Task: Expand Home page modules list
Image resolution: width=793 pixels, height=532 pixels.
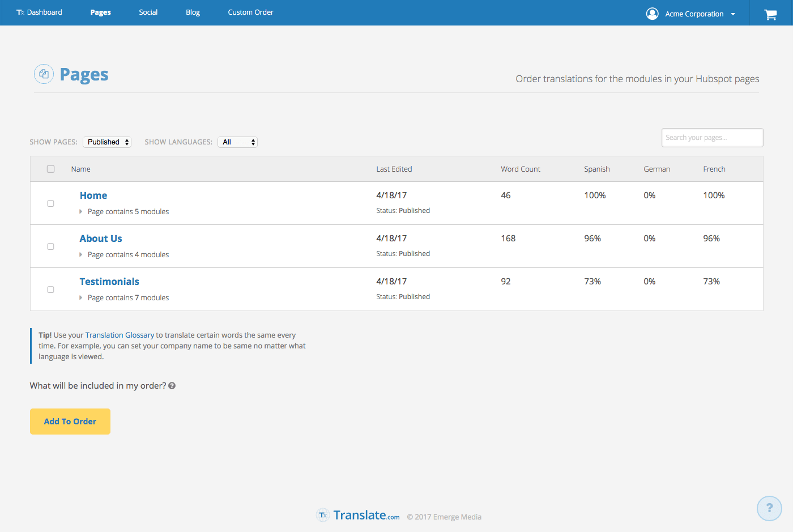Action: [81, 212]
